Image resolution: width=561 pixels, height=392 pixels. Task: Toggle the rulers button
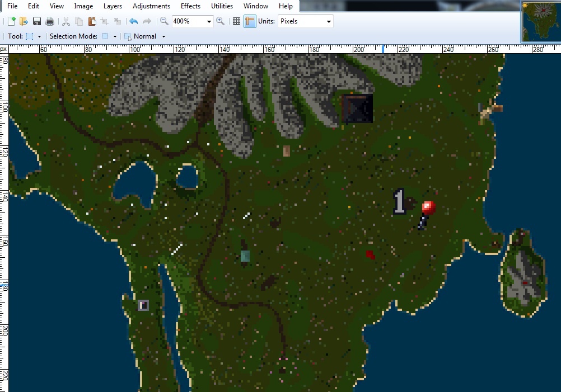(x=250, y=21)
